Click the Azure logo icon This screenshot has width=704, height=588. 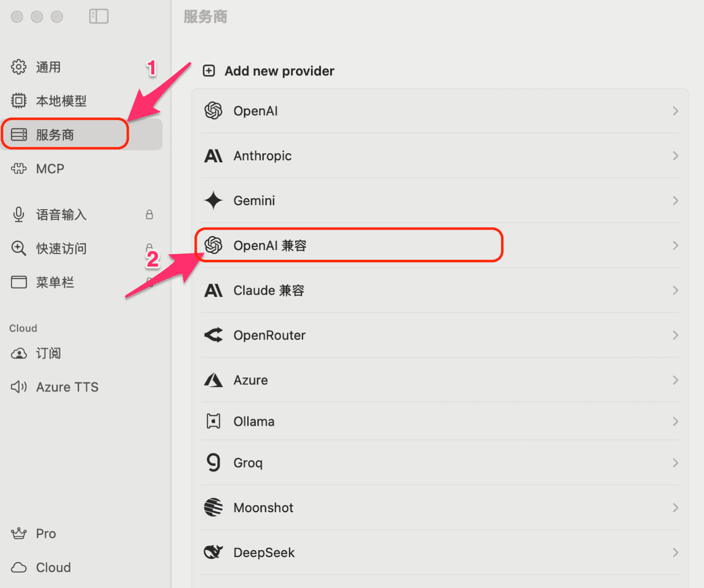tap(213, 380)
